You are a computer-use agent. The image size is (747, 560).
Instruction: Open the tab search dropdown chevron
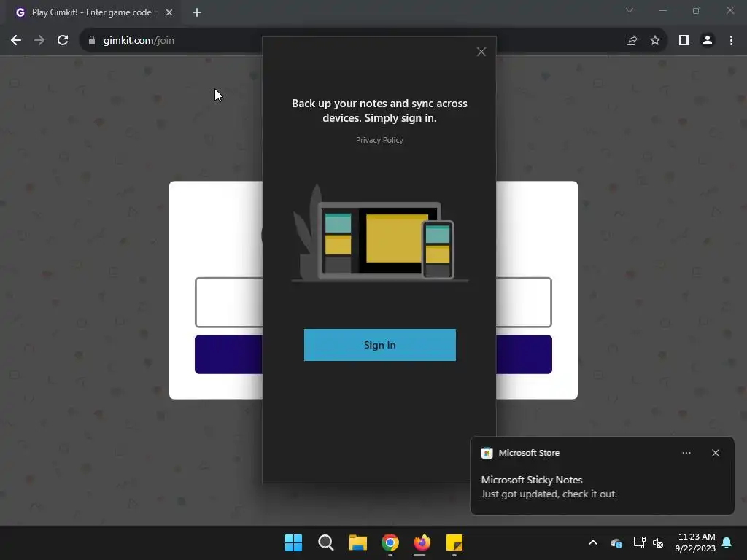pyautogui.click(x=630, y=10)
